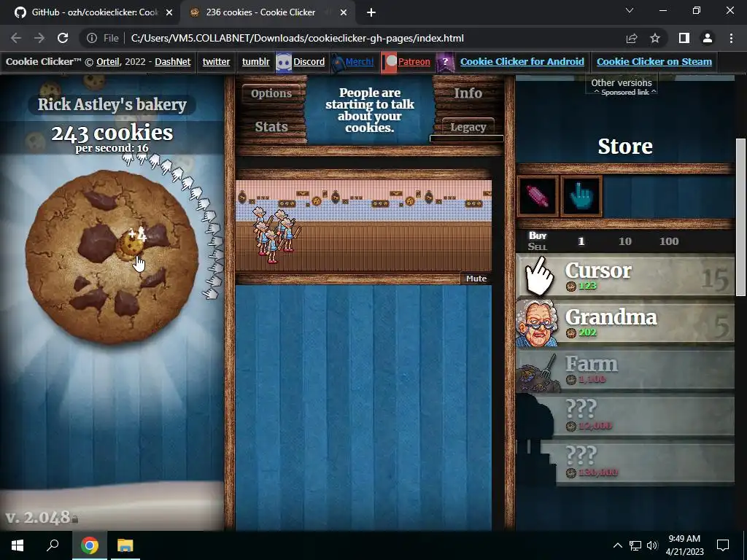This screenshot has width=747, height=560.
Task: Click the lock icon beside version 2.048
Action: (x=75, y=519)
